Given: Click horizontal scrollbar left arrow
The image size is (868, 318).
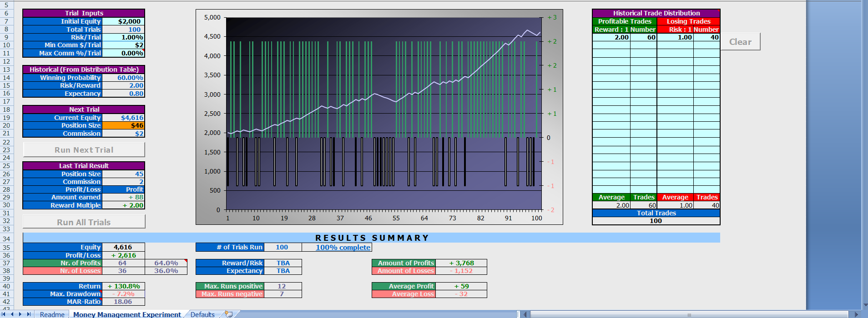Looking at the screenshot, I should [526, 314].
